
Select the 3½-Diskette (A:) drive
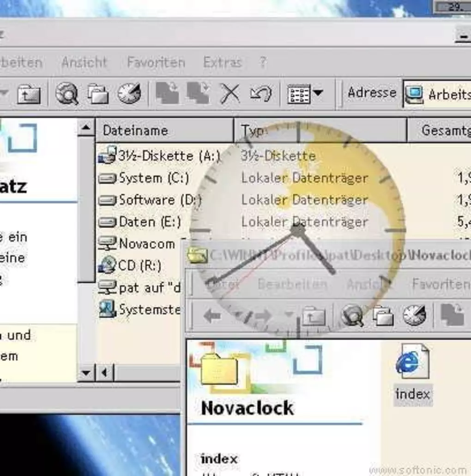159,156
